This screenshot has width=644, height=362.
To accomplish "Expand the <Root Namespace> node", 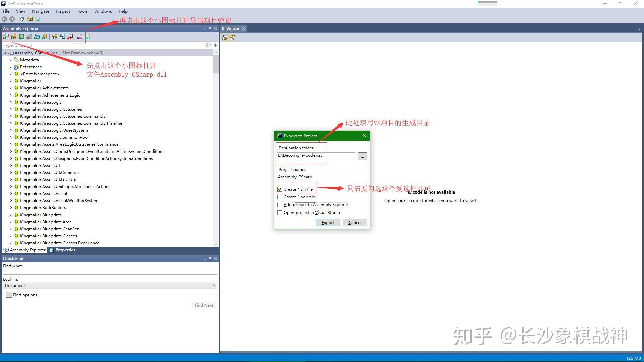I will coord(11,74).
